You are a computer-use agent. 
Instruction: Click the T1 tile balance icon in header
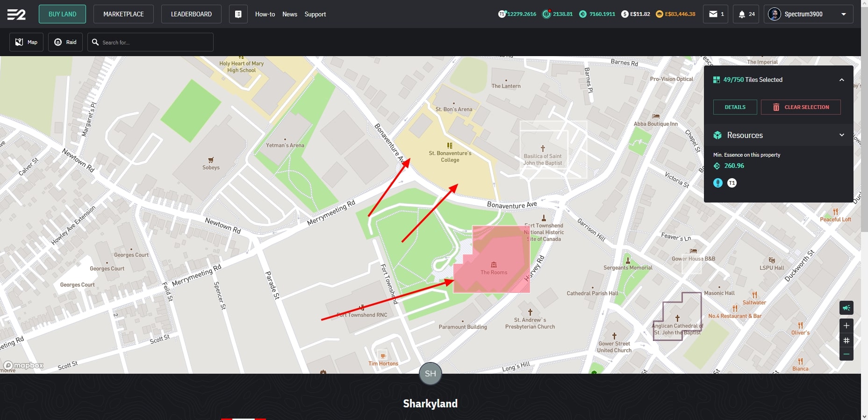502,14
